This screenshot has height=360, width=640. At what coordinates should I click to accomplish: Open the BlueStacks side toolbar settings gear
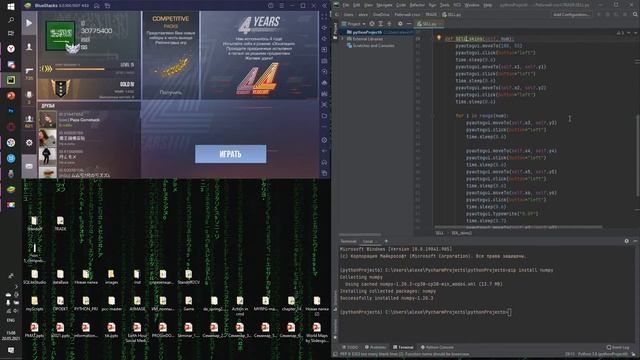click(324, 140)
